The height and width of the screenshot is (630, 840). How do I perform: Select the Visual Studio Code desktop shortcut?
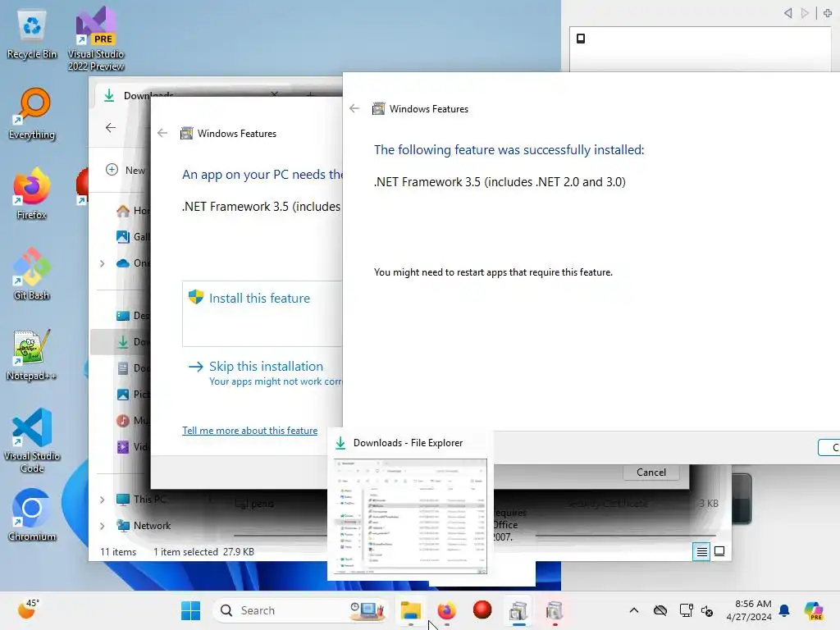point(32,441)
